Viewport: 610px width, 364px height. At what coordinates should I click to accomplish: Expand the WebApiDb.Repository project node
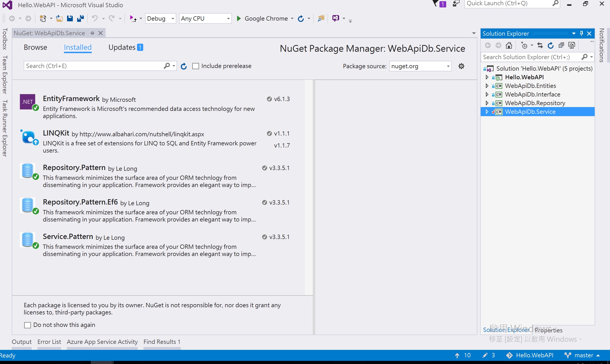click(487, 103)
